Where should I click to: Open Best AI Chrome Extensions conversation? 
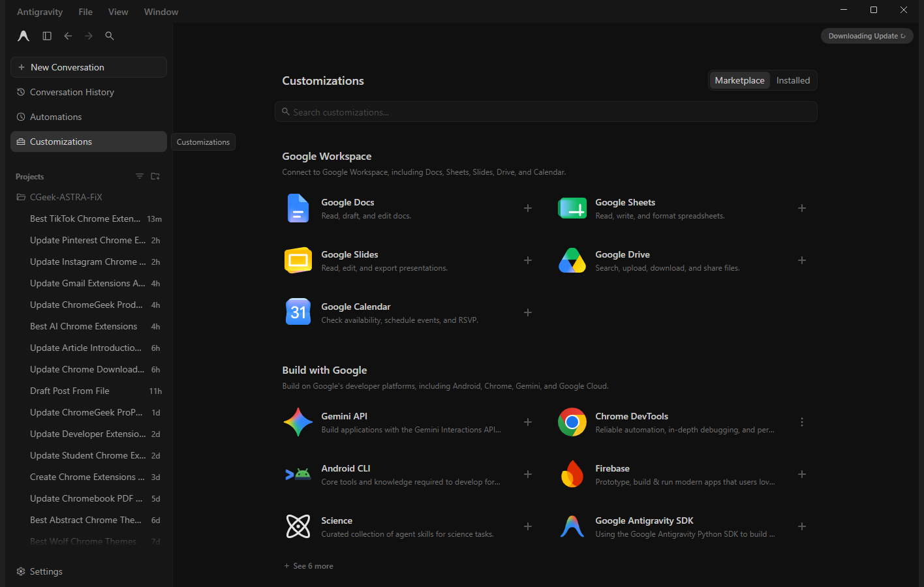89,326
